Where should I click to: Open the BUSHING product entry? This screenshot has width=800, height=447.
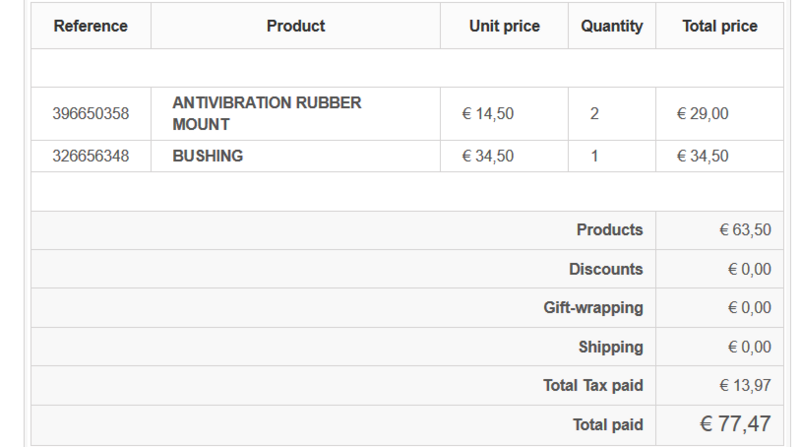coord(208,156)
